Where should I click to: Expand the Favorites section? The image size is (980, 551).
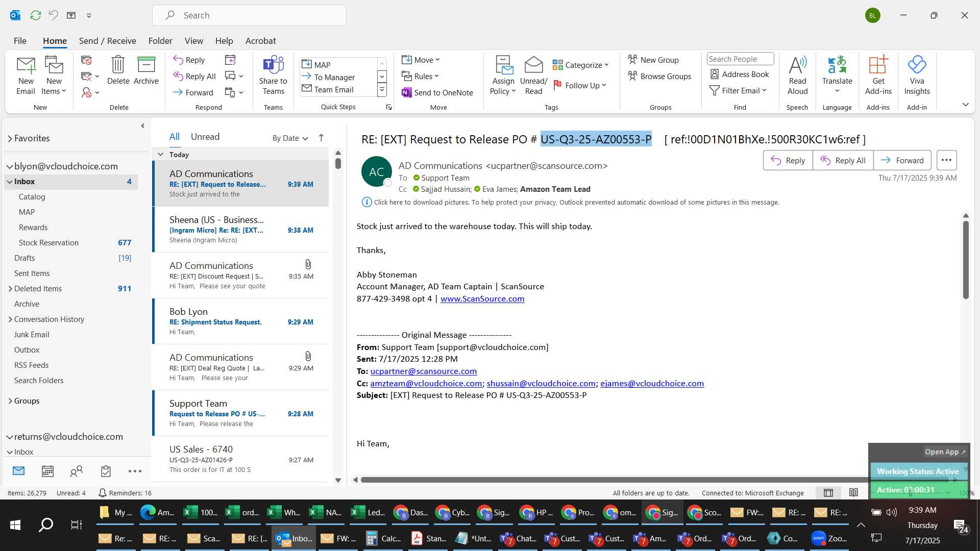pos(10,138)
